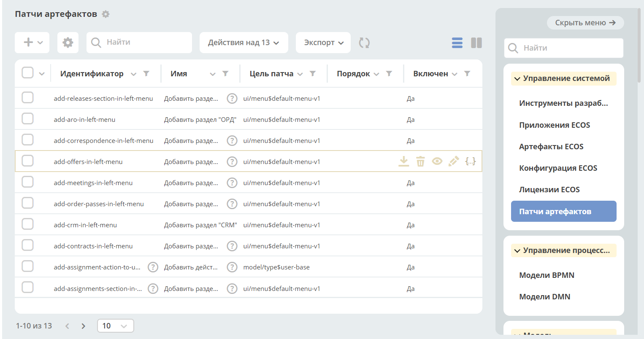Click the refresh table icon

pyautogui.click(x=364, y=43)
